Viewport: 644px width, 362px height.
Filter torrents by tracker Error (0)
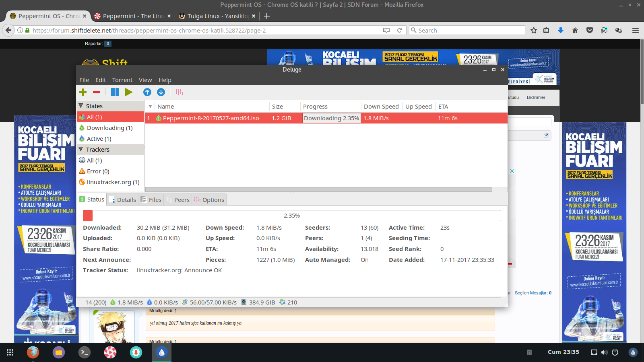tap(110, 171)
